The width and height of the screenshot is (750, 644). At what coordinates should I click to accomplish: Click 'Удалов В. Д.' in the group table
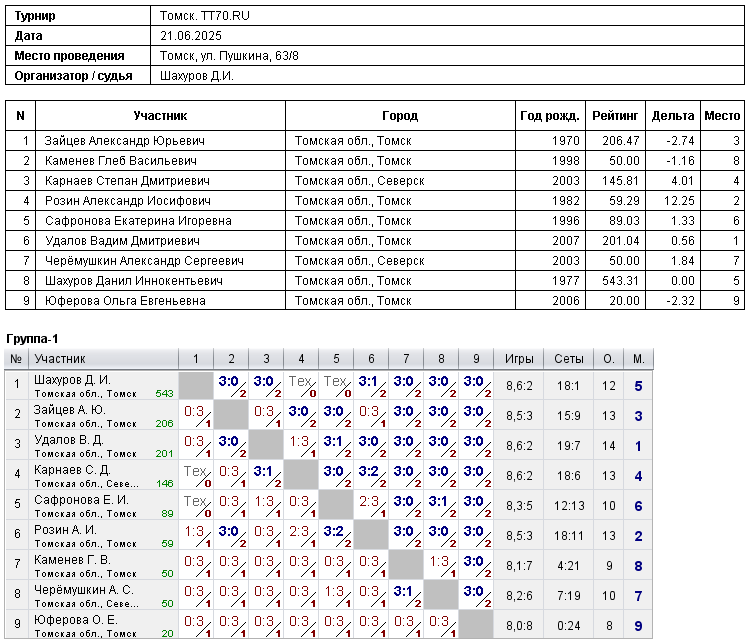pyautogui.click(x=68, y=440)
